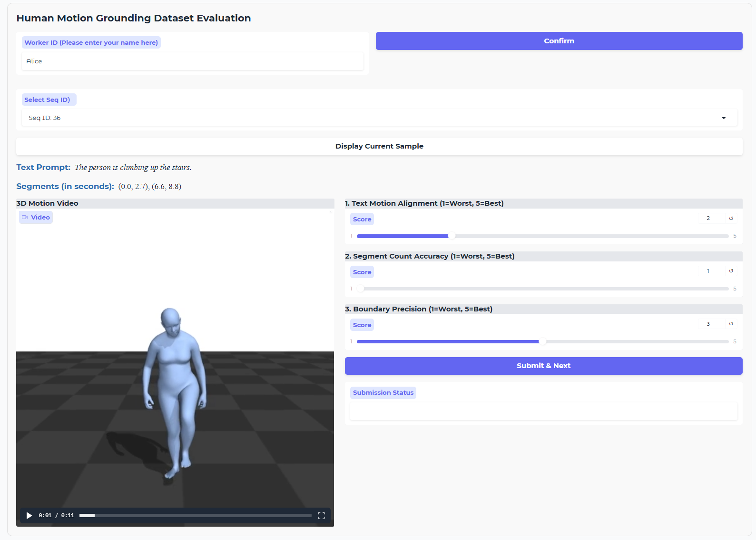Seek within the video progress bar
756x540 pixels.
pos(195,515)
